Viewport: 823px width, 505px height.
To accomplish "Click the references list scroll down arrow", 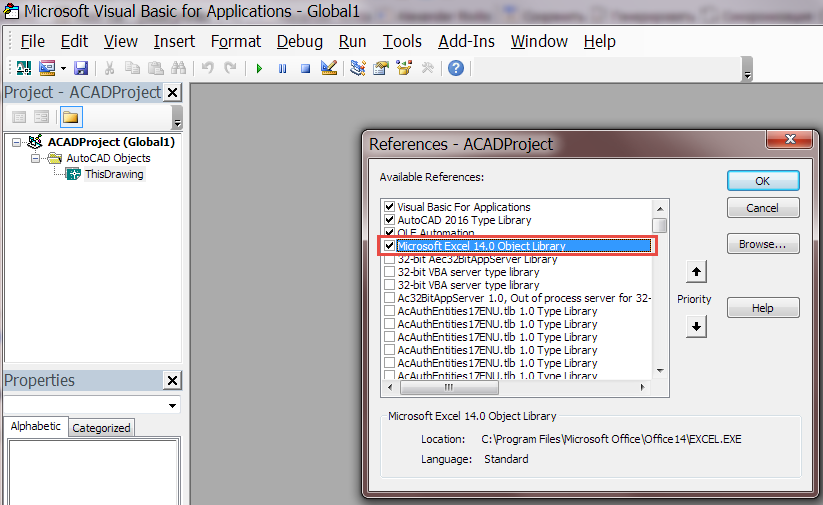I will pos(660,371).
